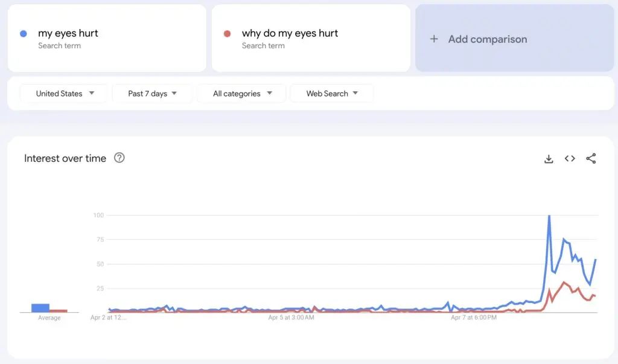Change the Past 7 days time range

(x=152, y=94)
